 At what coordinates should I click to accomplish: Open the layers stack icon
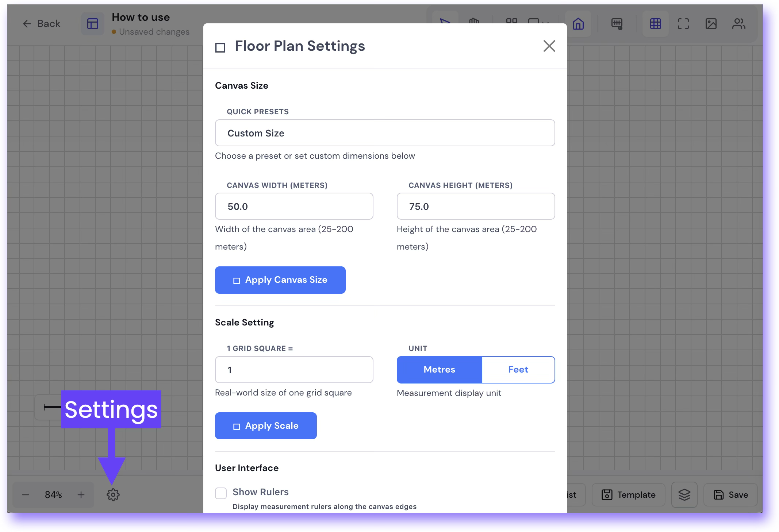(x=684, y=495)
